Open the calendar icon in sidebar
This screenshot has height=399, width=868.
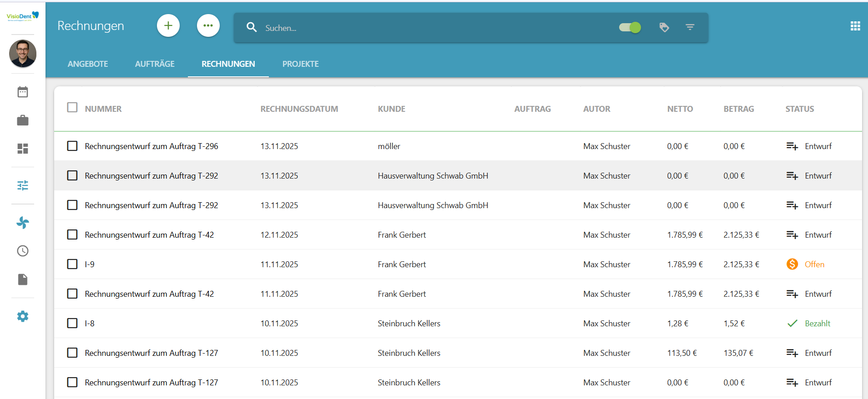click(x=23, y=92)
